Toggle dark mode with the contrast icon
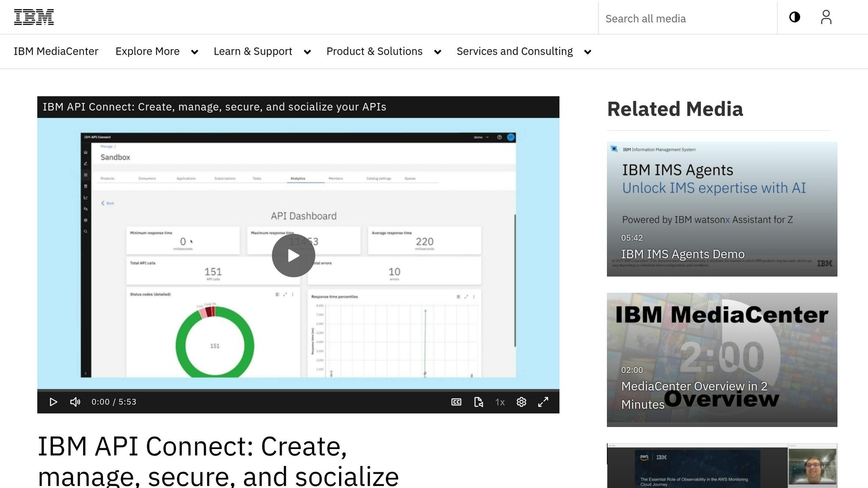This screenshot has width=868, height=488. click(x=795, y=17)
